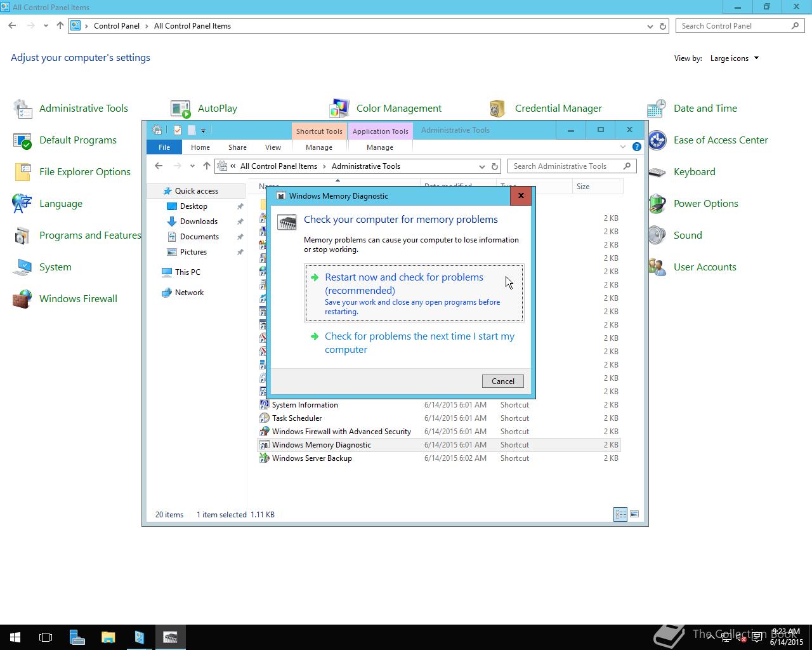
Task: Choose check next time computer starts
Action: pos(414,343)
